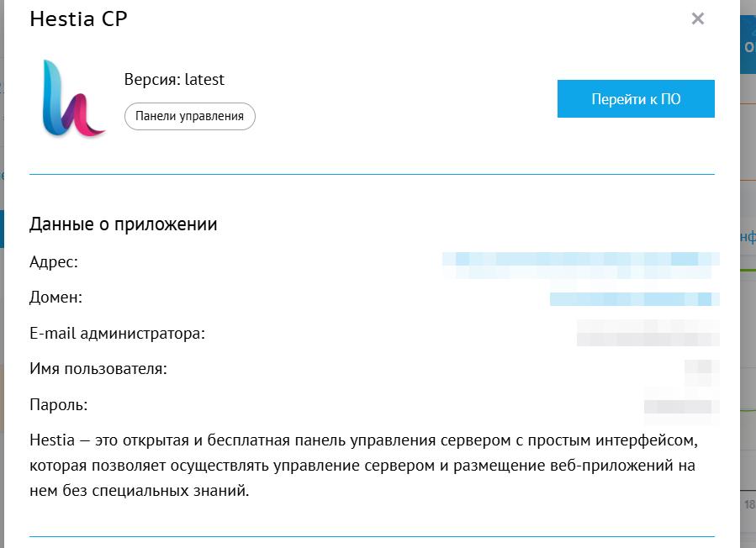756x548 pixels.
Task: Click the 'Перейти к ПО' button
Action: pos(636,99)
